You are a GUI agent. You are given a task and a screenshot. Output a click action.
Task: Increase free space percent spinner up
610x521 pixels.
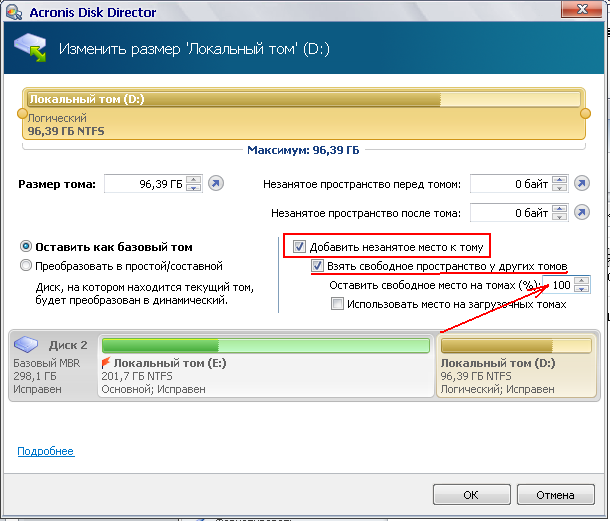(582, 281)
